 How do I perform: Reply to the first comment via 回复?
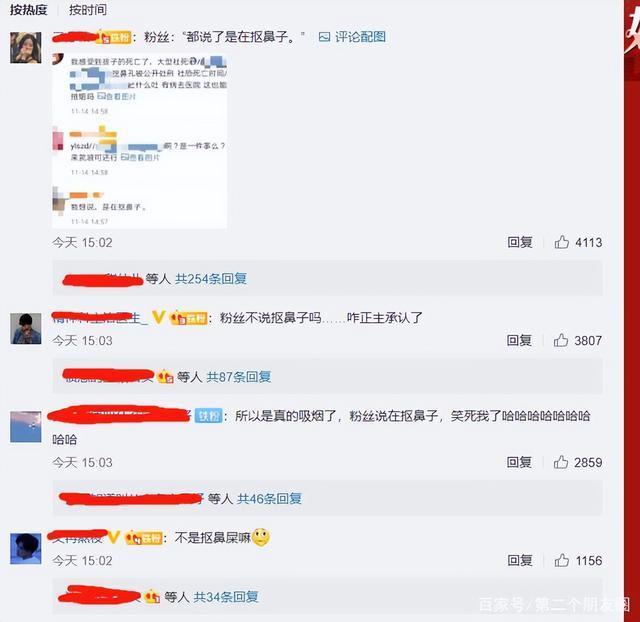520,242
